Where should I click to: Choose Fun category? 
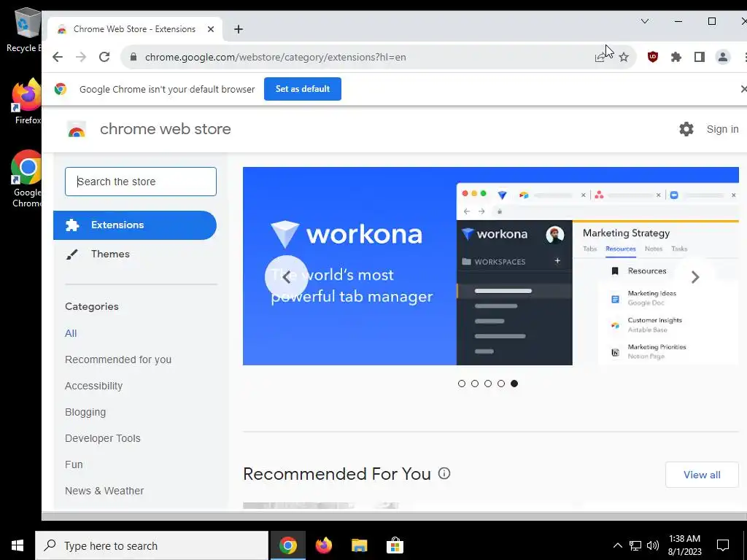(74, 464)
